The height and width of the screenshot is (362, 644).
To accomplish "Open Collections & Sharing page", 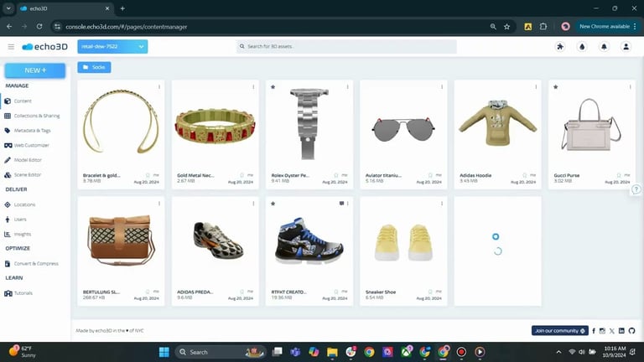I will pyautogui.click(x=32, y=116).
